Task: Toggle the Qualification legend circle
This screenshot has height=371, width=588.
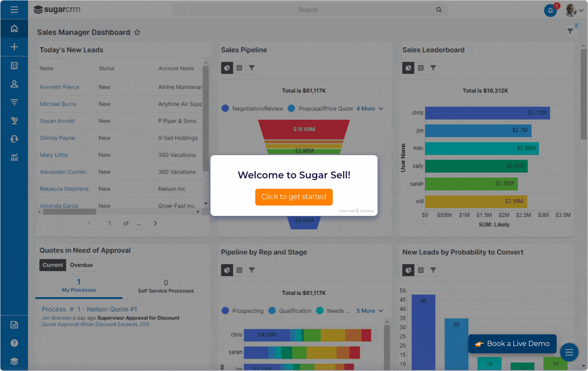Action: (x=272, y=311)
